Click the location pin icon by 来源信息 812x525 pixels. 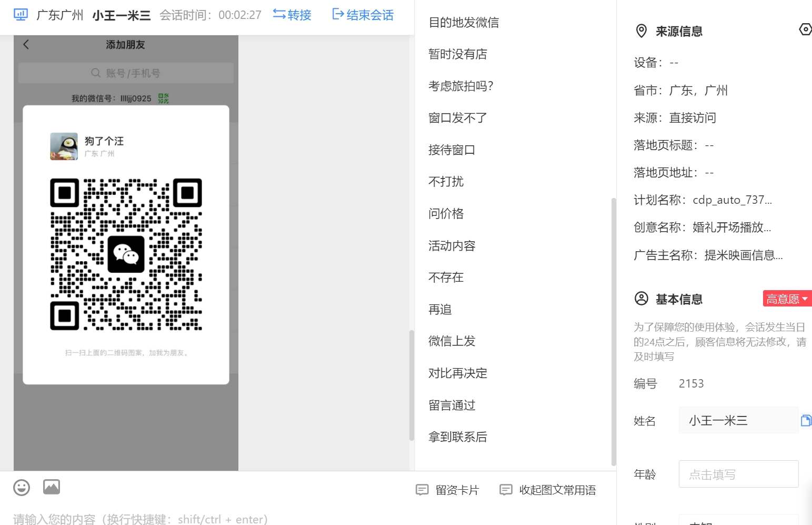point(641,31)
